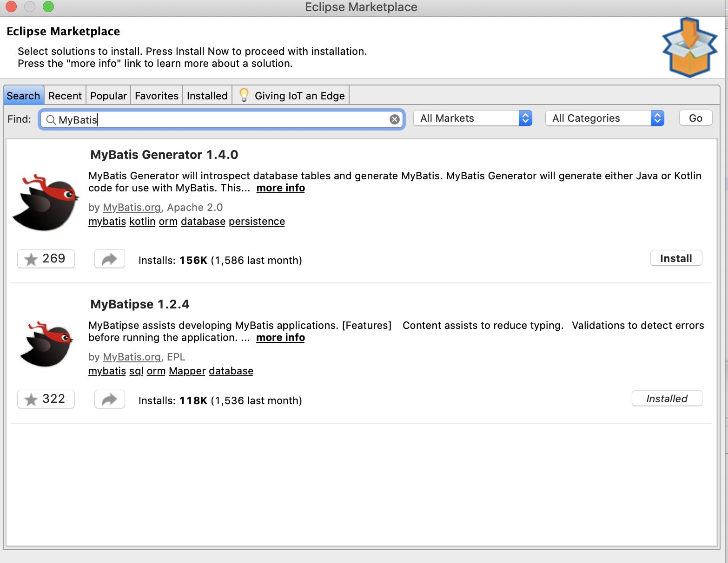Click Installs: 118K text

click(x=173, y=400)
